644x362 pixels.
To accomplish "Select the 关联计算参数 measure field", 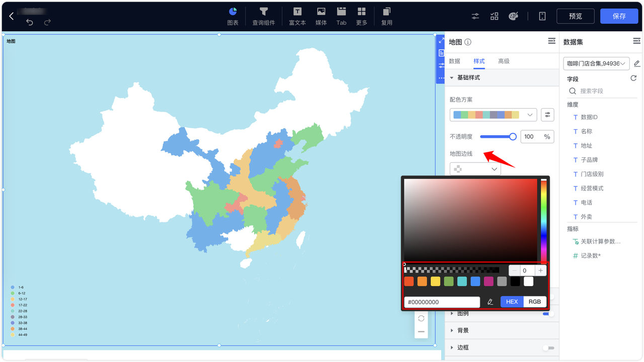I will pyautogui.click(x=602, y=242).
